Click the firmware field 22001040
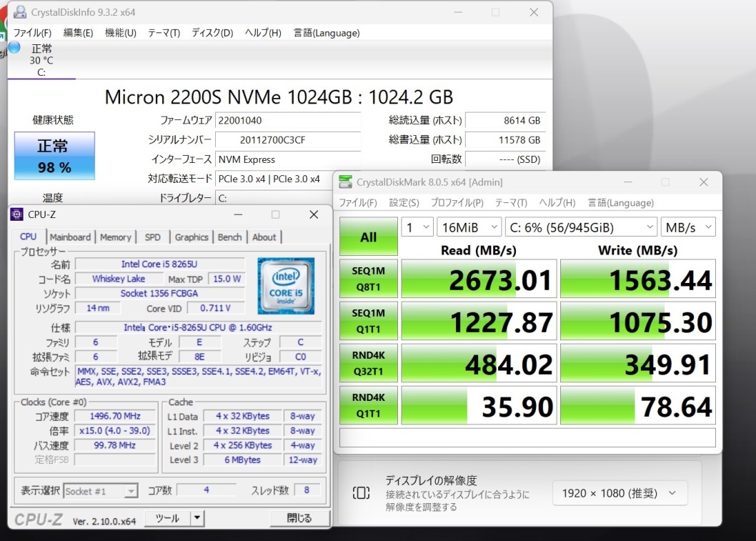756x541 pixels. click(x=288, y=121)
